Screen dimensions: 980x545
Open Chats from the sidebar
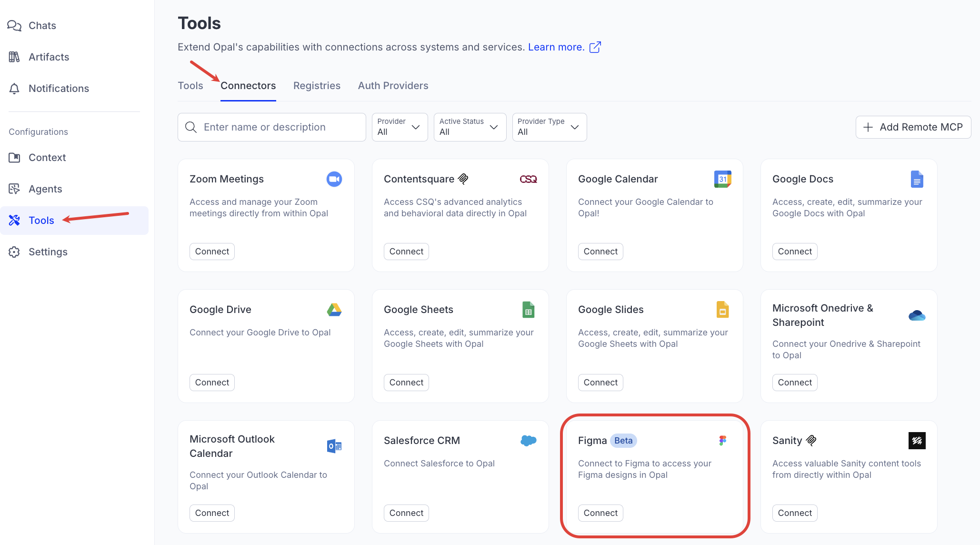31,26
